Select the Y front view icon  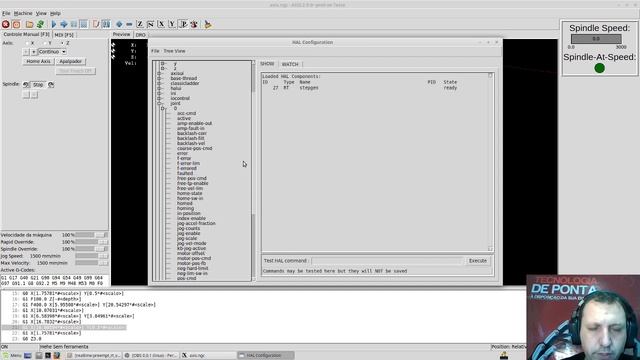[172, 24]
